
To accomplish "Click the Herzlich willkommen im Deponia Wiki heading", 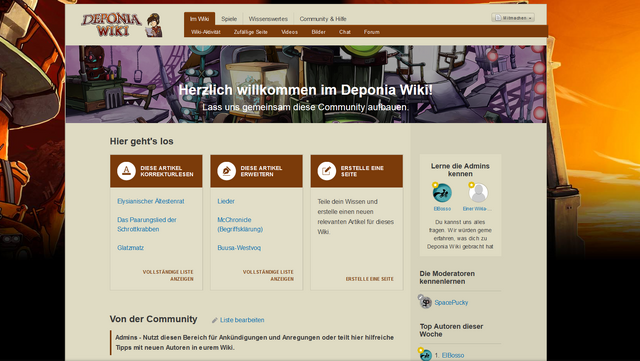I will click(x=306, y=90).
